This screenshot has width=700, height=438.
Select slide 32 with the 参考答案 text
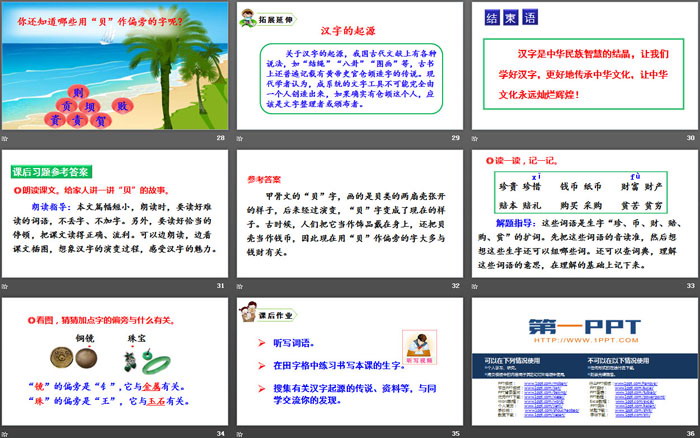pyautogui.click(x=350, y=213)
